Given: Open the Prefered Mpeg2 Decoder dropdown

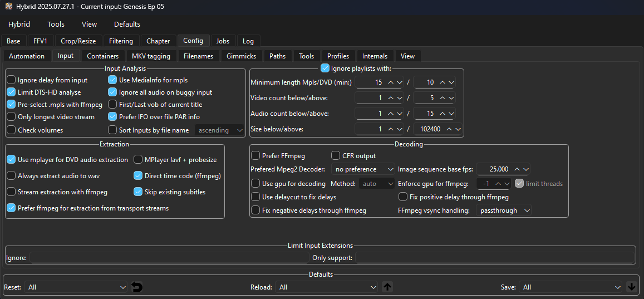Looking at the screenshot, I should click(x=363, y=169).
